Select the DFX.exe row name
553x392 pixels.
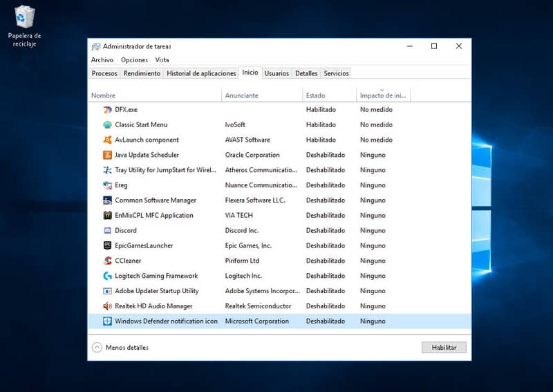[x=126, y=110]
